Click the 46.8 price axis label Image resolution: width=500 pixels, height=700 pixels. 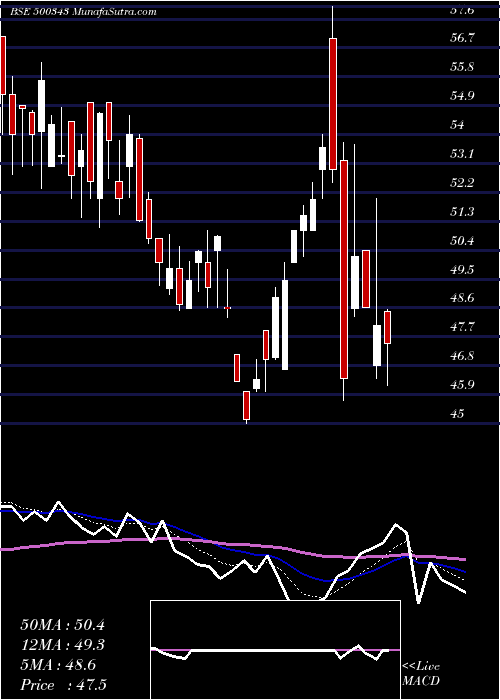(462, 356)
